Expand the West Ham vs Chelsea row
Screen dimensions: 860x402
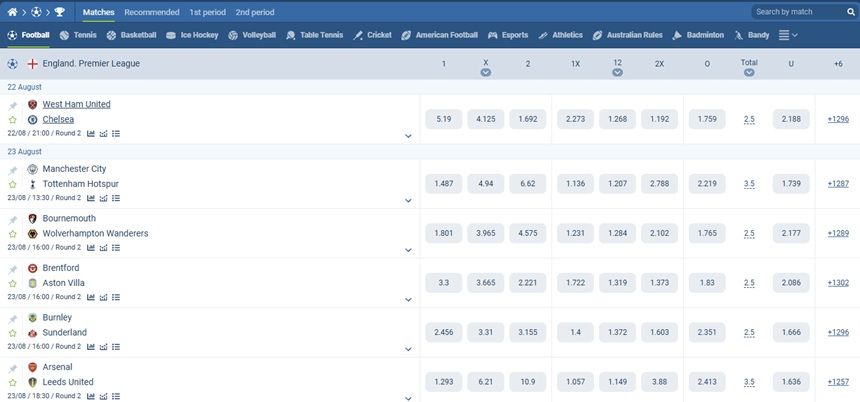(408, 136)
